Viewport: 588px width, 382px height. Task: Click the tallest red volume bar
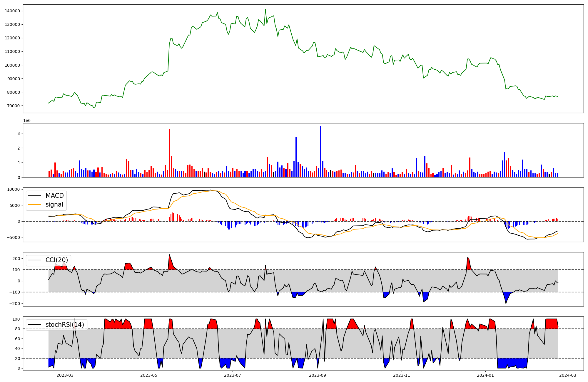click(169, 153)
